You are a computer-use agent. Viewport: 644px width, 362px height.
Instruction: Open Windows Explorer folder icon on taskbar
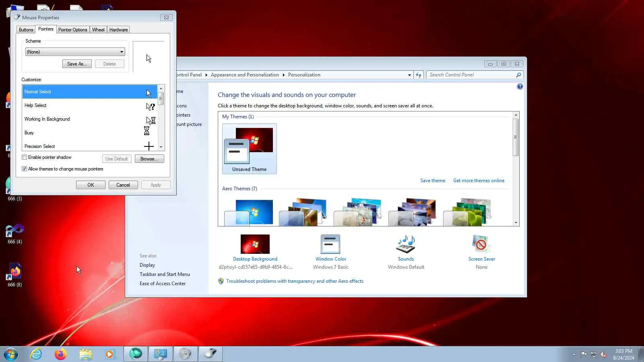(x=85, y=354)
